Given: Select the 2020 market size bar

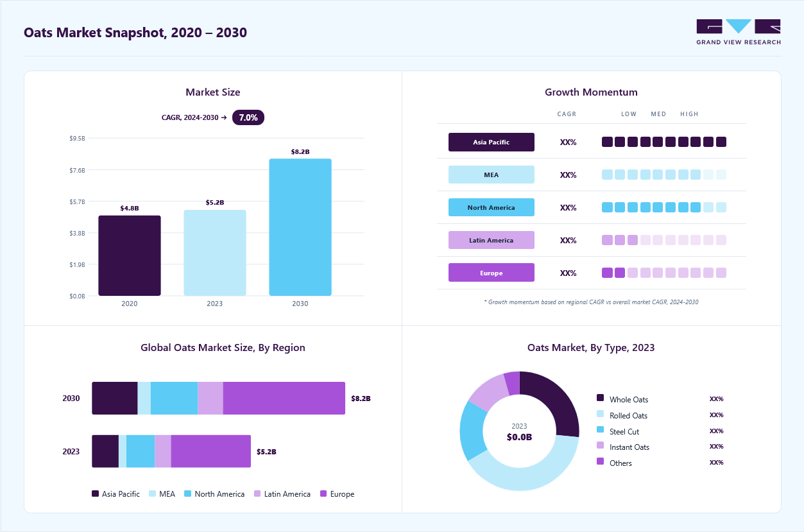Looking at the screenshot, I should (130, 255).
